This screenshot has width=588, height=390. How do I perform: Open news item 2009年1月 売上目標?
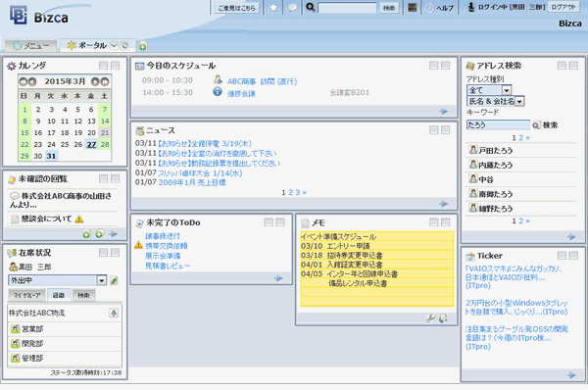(x=192, y=182)
